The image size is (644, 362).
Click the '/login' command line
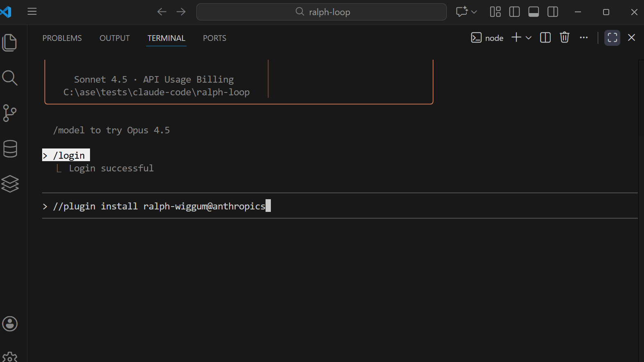(66, 155)
